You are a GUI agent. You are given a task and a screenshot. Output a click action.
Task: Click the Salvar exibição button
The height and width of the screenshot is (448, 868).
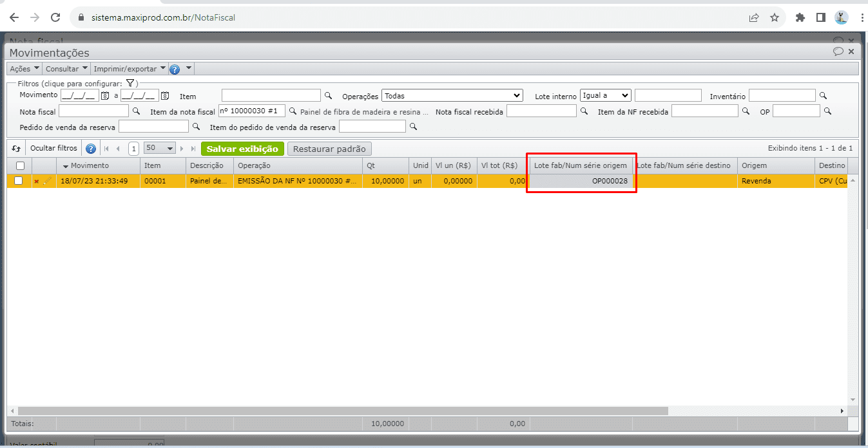pyautogui.click(x=242, y=149)
